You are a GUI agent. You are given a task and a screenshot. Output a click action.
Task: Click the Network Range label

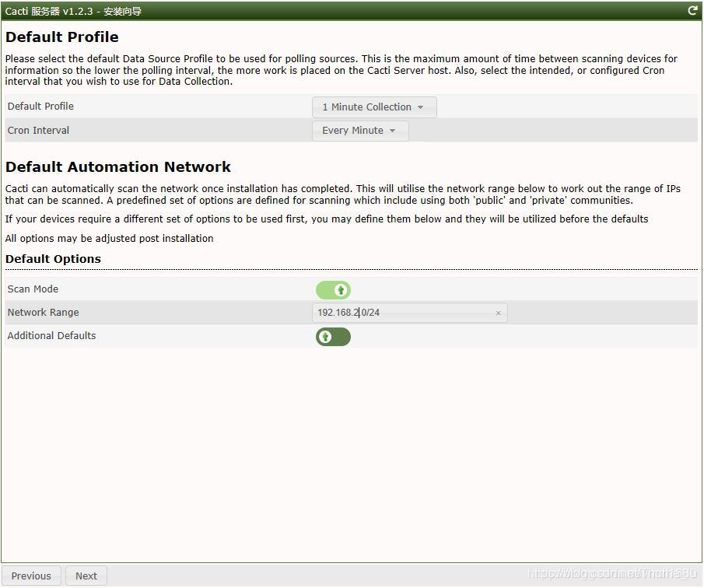pyautogui.click(x=43, y=313)
